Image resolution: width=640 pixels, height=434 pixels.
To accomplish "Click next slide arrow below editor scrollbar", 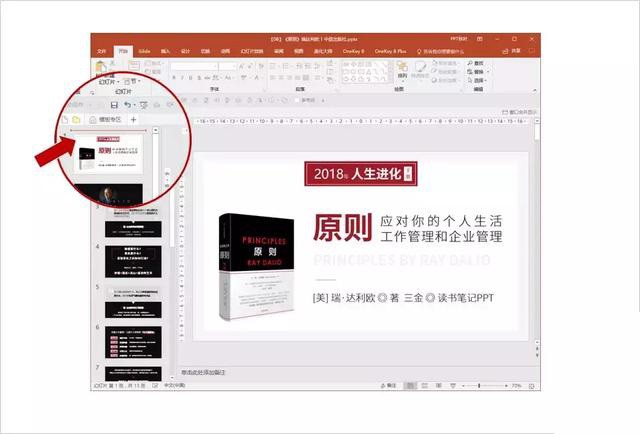I will 537,356.
